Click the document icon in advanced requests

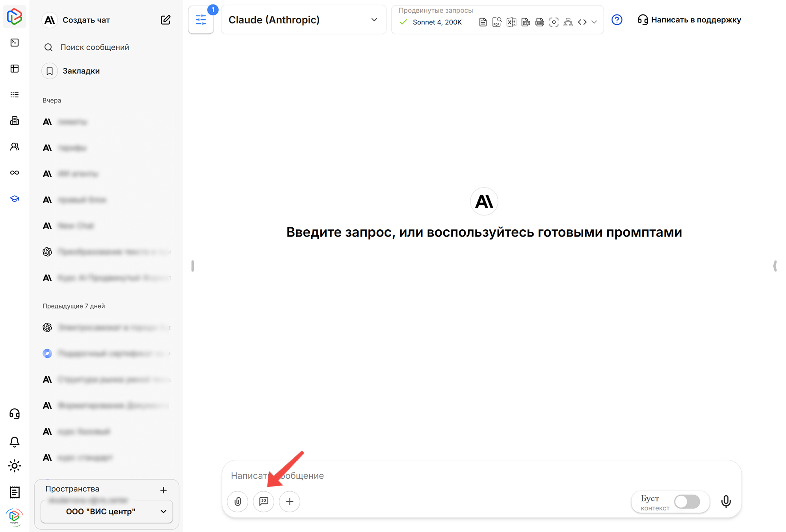pos(483,22)
